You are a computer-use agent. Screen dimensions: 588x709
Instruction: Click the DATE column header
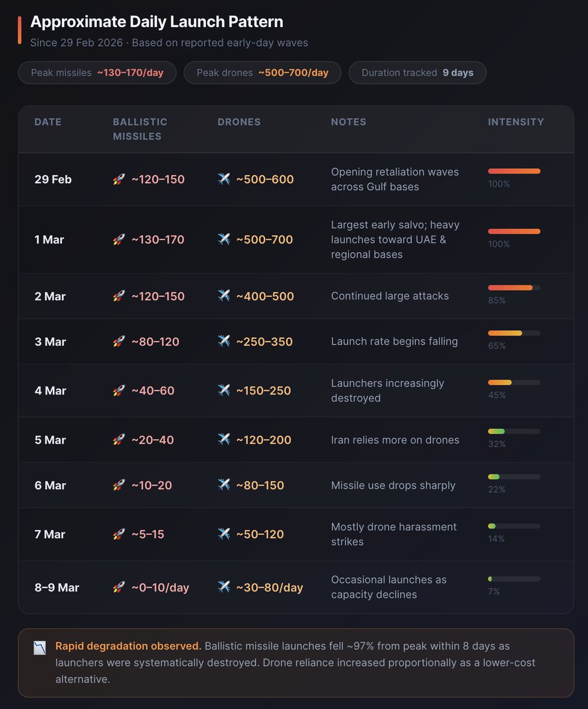pyautogui.click(x=48, y=122)
